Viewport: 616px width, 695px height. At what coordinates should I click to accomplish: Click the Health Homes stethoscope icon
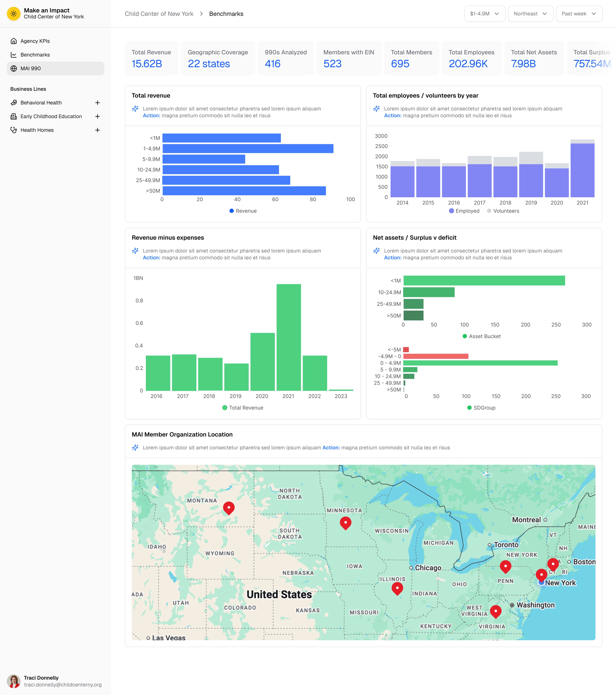coord(14,130)
